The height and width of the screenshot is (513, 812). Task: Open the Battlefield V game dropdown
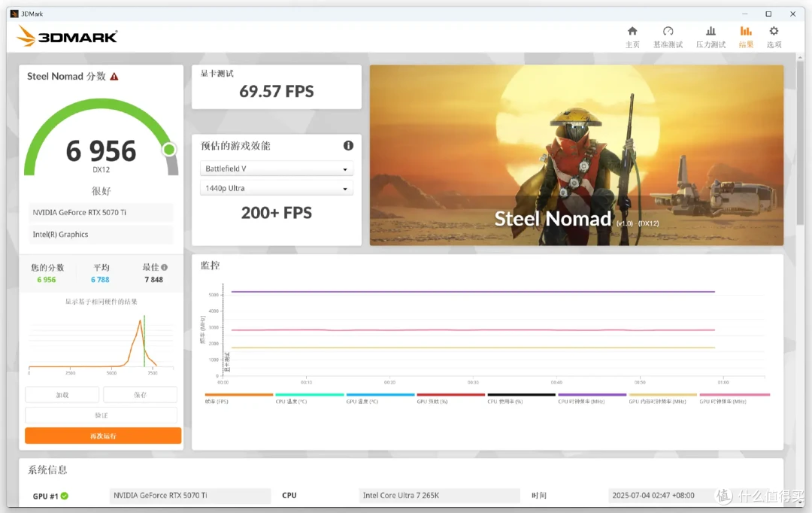[x=277, y=168]
